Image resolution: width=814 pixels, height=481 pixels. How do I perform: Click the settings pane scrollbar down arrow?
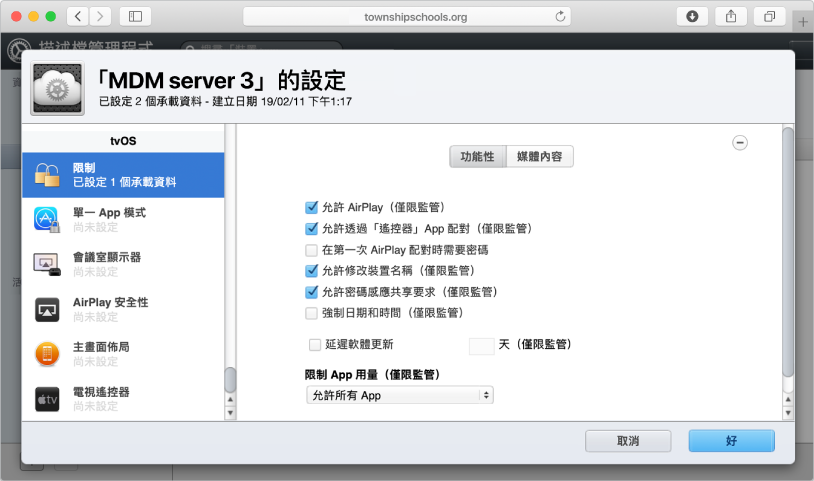[x=788, y=413]
